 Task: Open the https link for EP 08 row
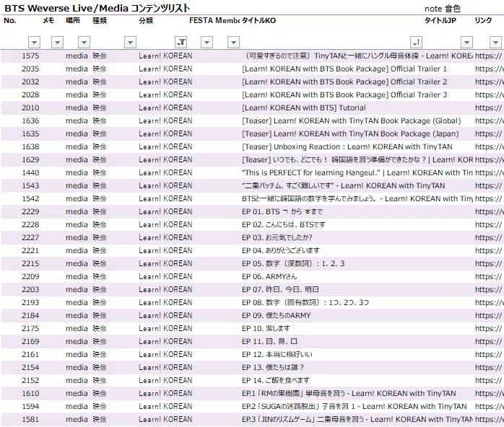point(489,302)
